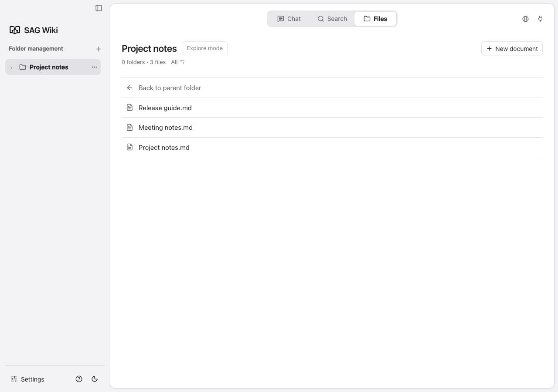
Task: Toggle the All filter switch
Action: [x=178, y=62]
